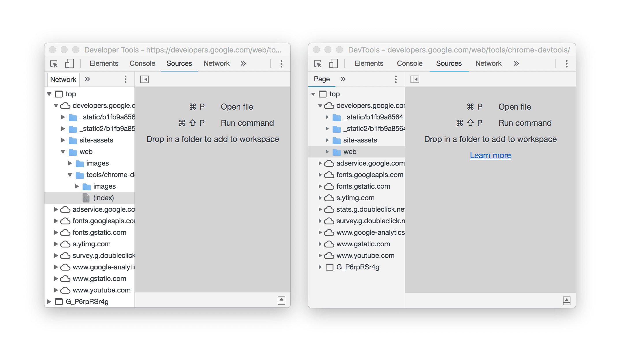This screenshot has width=638, height=364.
Task: Select the Network tab in right DevTools
Action: tap(488, 63)
